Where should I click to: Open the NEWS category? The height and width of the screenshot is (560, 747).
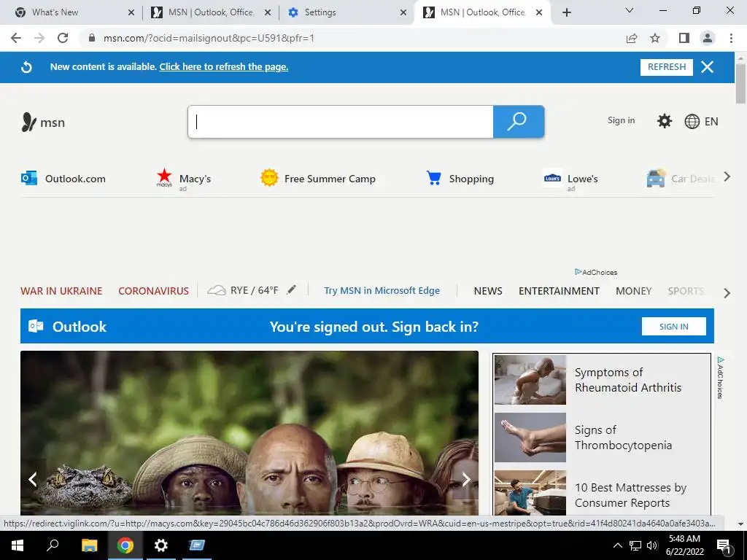[x=488, y=291]
